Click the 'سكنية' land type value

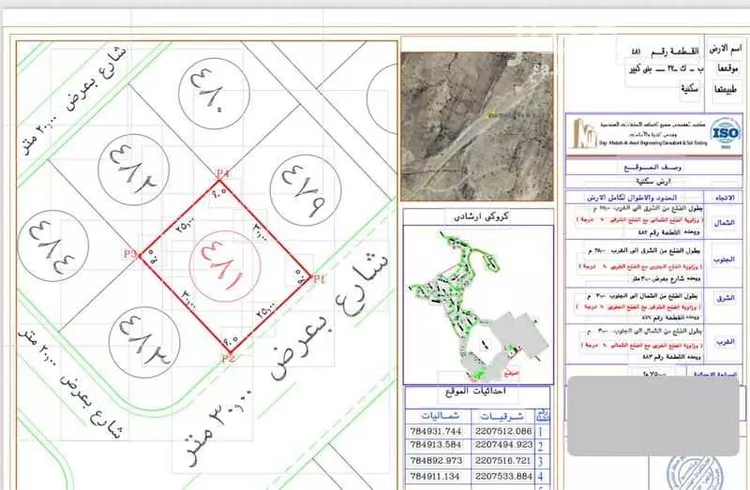[689, 89]
